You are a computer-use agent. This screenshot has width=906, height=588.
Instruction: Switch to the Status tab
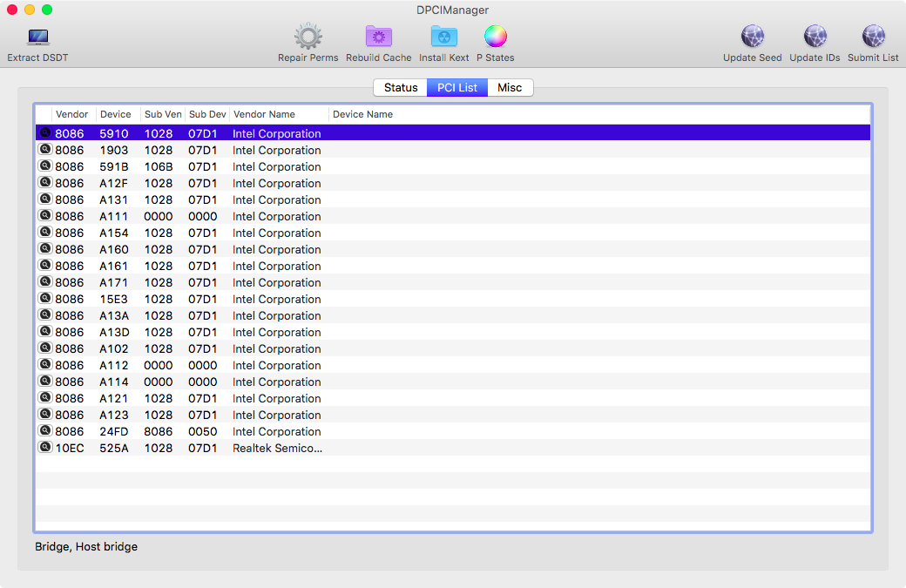[x=401, y=88]
